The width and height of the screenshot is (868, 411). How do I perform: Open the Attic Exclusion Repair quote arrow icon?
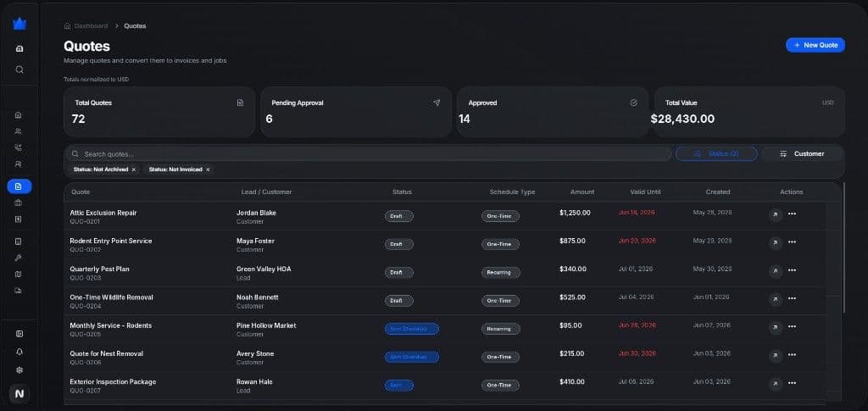[x=776, y=214]
